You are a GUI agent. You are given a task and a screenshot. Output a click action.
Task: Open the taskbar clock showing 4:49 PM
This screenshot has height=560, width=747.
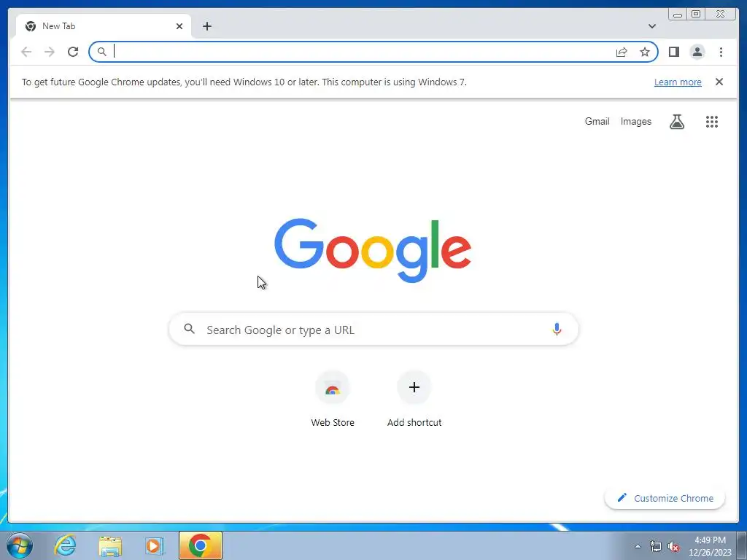[x=710, y=546]
